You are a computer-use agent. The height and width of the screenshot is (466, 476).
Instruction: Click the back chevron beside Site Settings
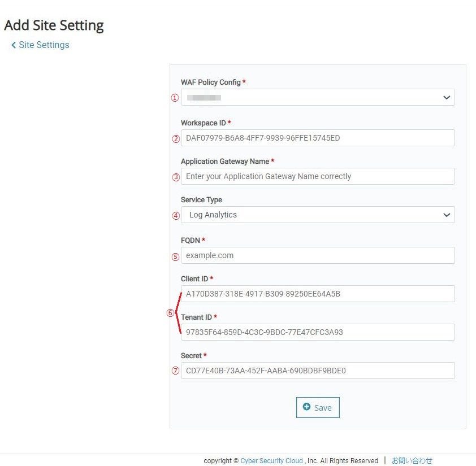[14, 45]
